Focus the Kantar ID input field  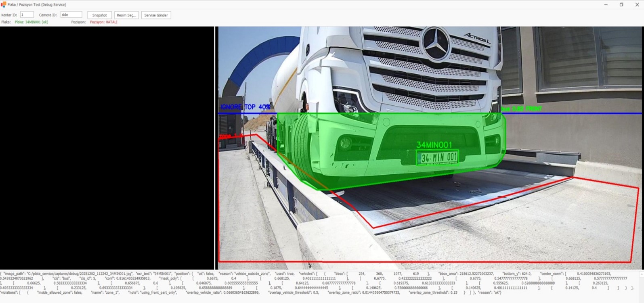[27, 15]
